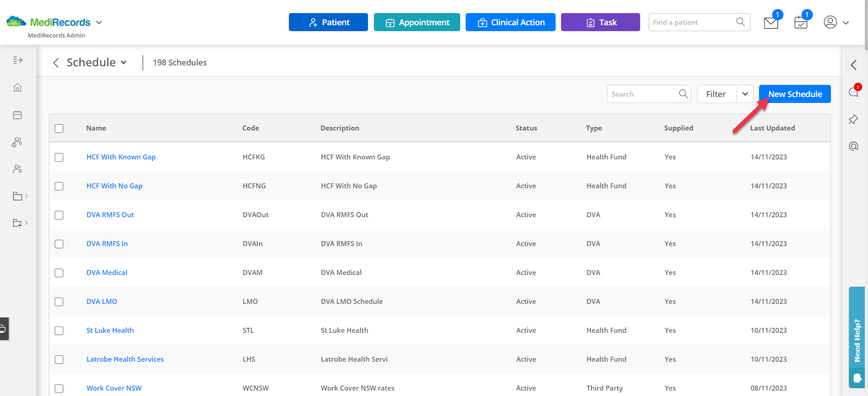
Task: Tick checkbox for HCF With Known Gap
Action: point(59,157)
